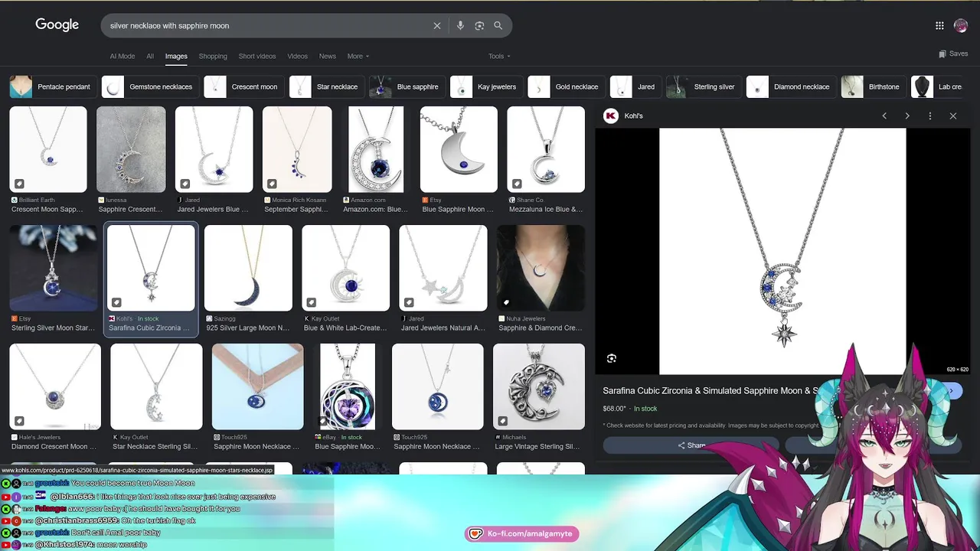Click the Share button in the preview panel

(x=691, y=445)
